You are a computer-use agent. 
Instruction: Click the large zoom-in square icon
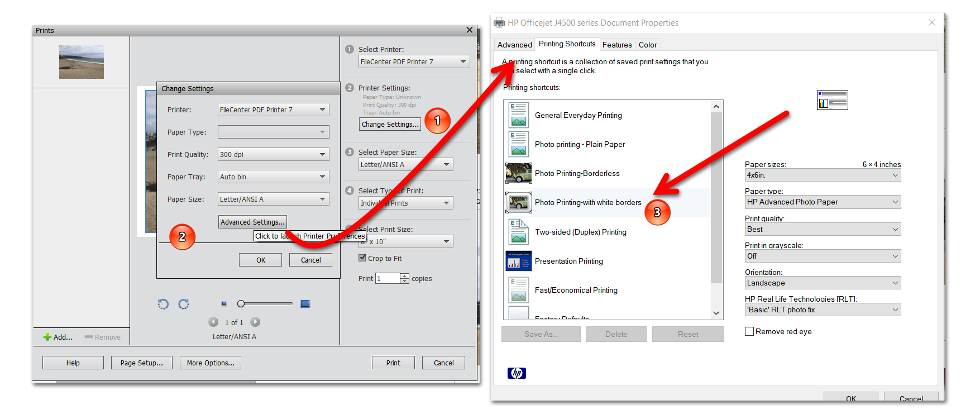305,304
